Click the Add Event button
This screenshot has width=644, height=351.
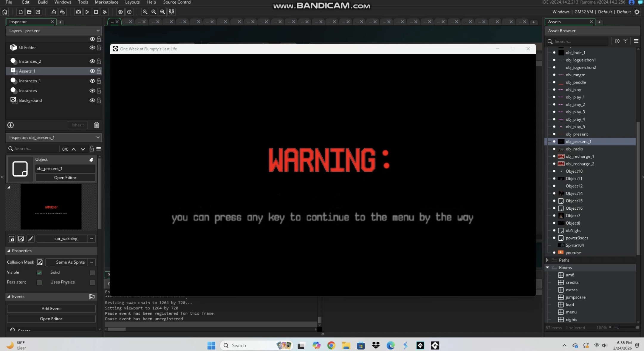[x=51, y=309]
